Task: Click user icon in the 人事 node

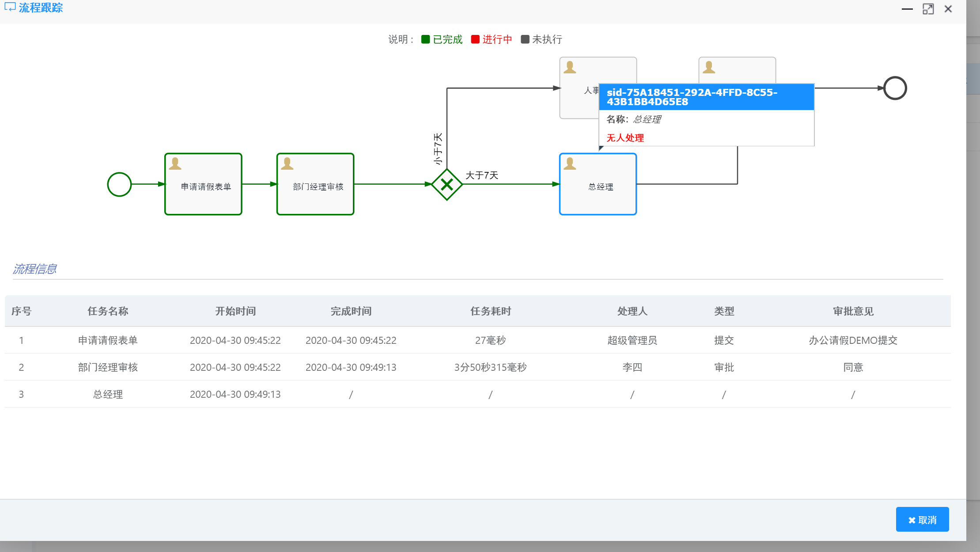Action: coord(570,67)
